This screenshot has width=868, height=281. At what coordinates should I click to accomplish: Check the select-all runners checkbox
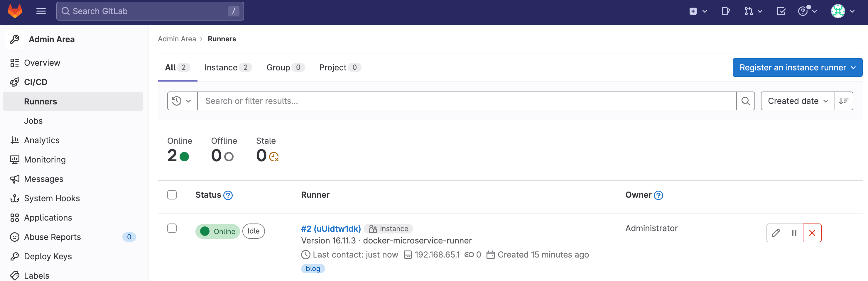[x=172, y=195]
